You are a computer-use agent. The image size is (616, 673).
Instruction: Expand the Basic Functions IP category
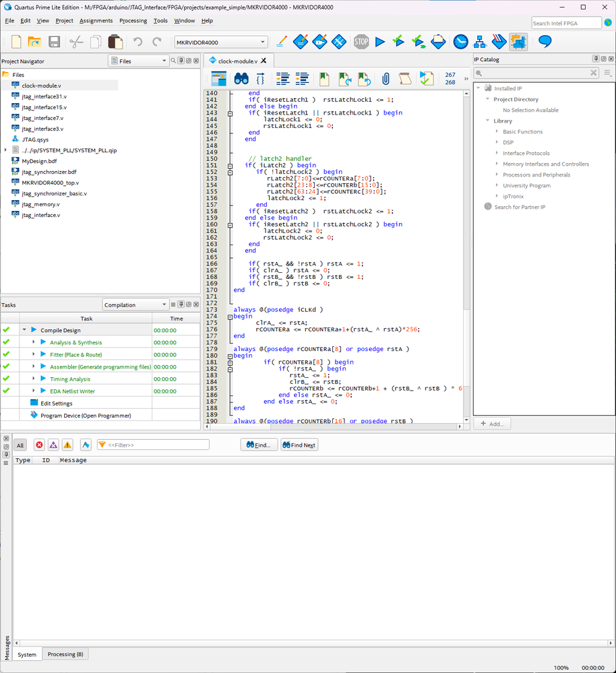497,131
